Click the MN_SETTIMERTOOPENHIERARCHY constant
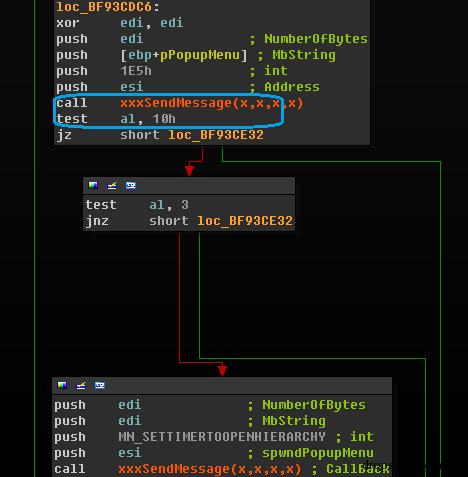This screenshot has width=468, height=477. tap(222, 437)
